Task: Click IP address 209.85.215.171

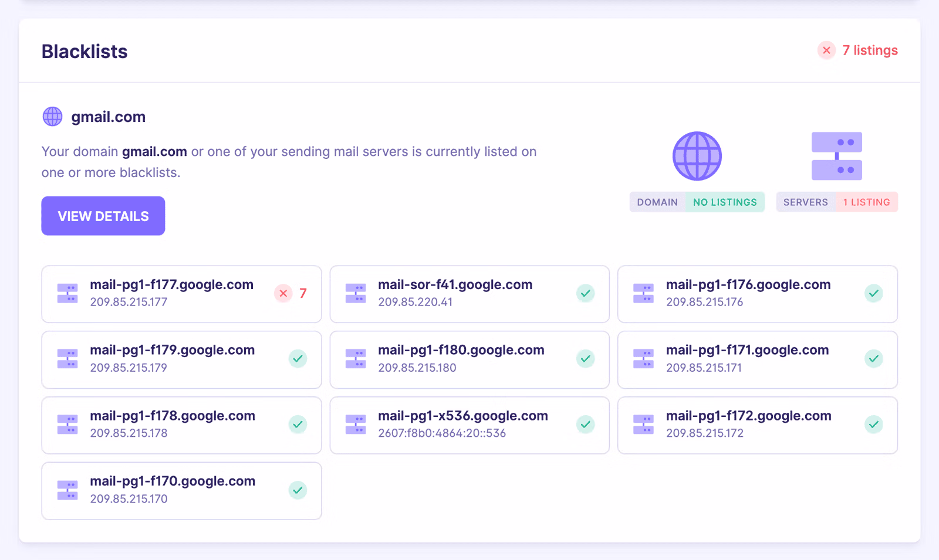Action: click(x=704, y=368)
